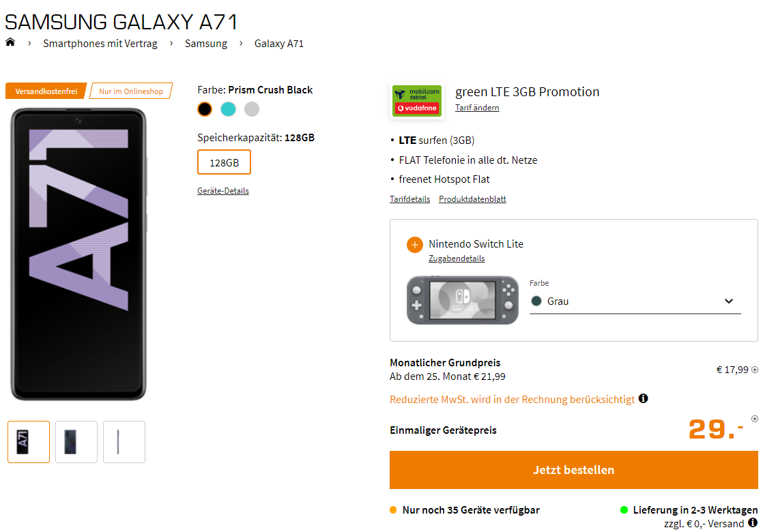Click the footnote icon next to device price 29
Image resolution: width=763 pixels, height=532 pixels.
[x=754, y=419]
